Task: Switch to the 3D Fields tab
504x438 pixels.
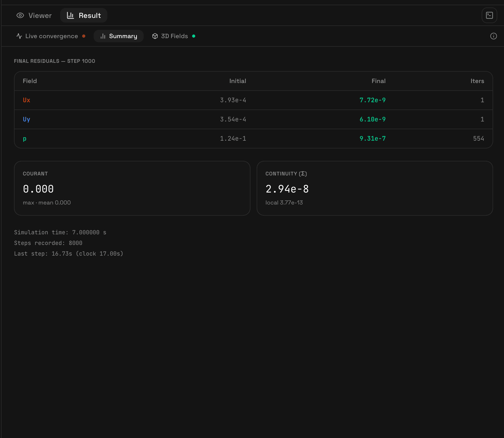Action: (x=174, y=36)
